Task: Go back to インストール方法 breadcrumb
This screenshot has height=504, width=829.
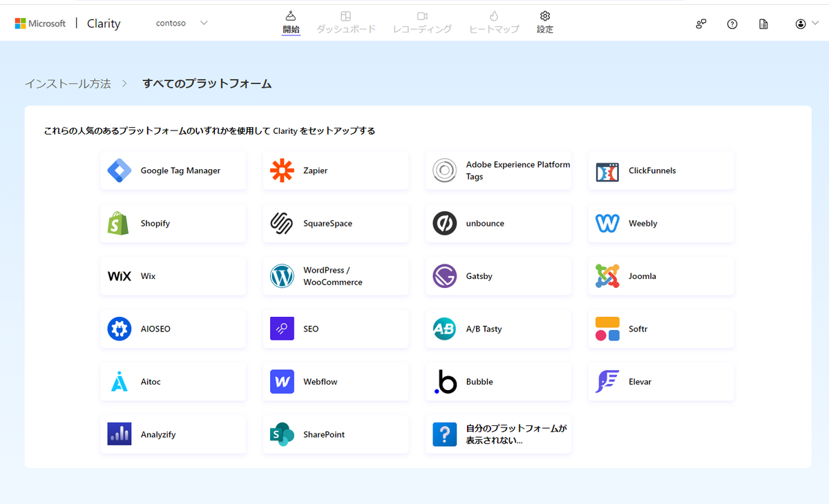Action: click(68, 84)
